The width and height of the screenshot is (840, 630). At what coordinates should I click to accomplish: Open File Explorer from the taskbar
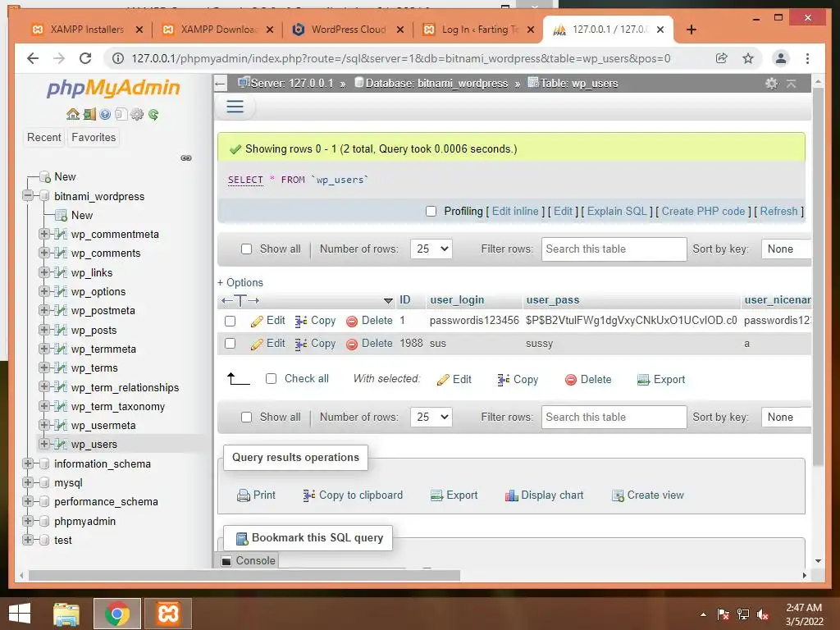66,614
